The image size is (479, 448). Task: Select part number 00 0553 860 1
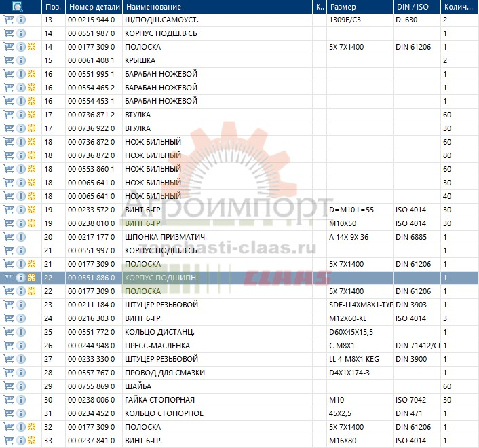[x=92, y=169]
